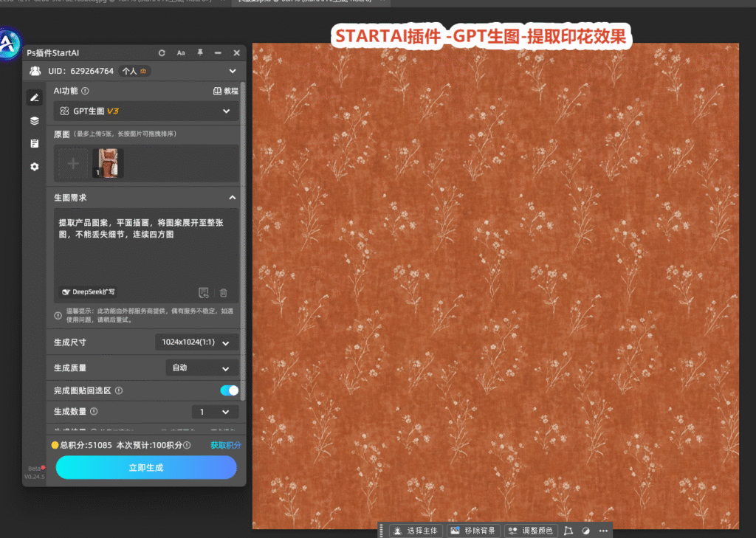Image resolution: width=756 pixels, height=538 pixels.
Task: Click the prompt template icon beside trash
Action: [204, 293]
